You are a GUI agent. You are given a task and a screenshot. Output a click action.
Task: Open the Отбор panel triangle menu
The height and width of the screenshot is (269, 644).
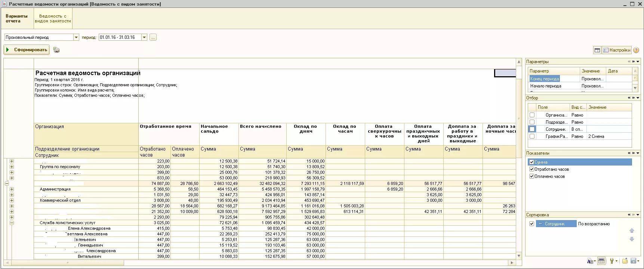638,98
